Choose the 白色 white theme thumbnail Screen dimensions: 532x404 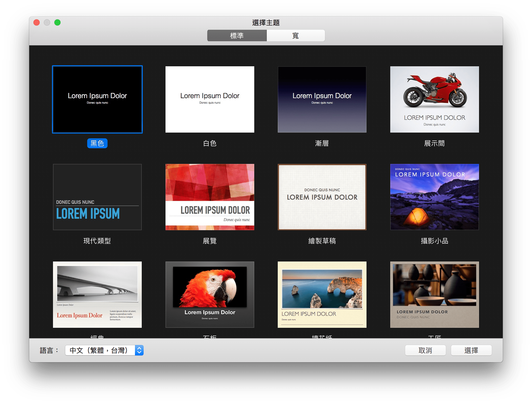point(210,99)
